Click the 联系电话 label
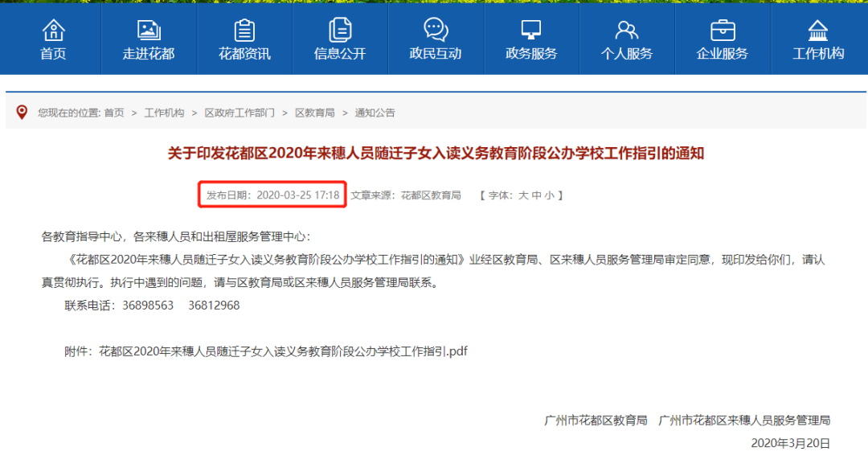Image resolution: width=868 pixels, height=468 pixels. coord(90,306)
